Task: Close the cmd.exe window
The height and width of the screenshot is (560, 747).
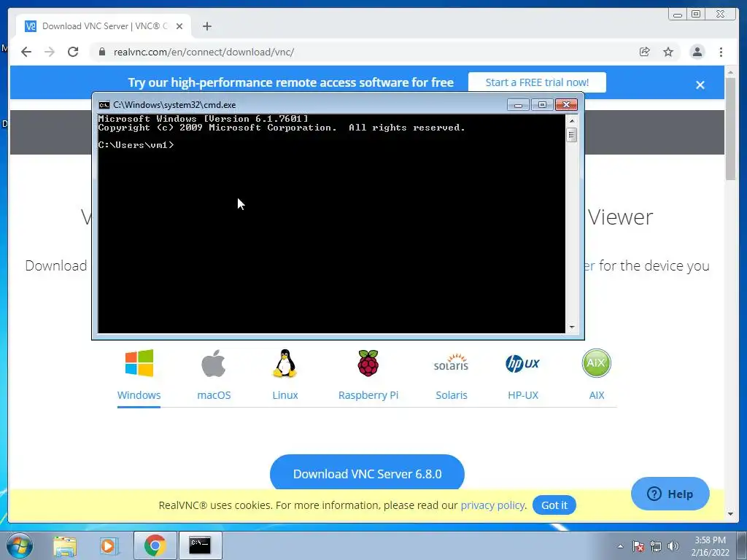Action: pos(566,105)
